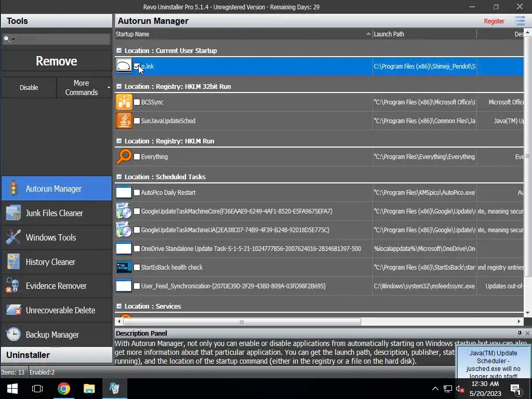Open the search options dropdown arrow
The image size is (532, 399).
[x=13, y=39]
